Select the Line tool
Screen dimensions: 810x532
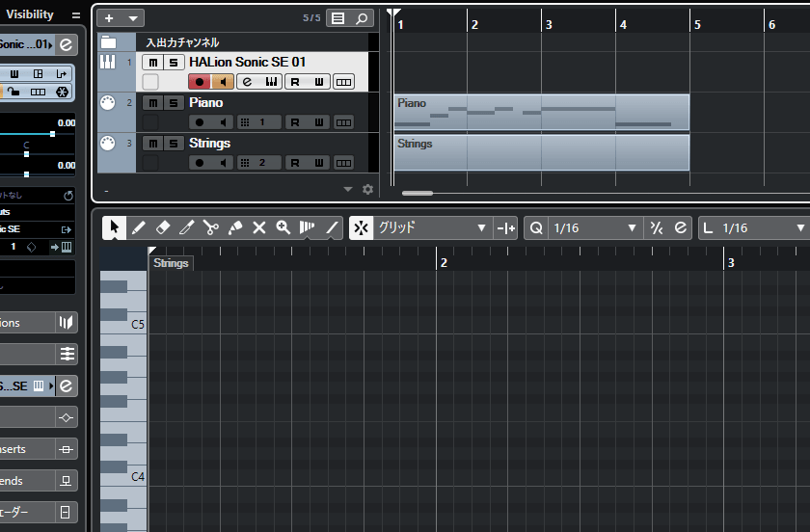click(x=333, y=227)
